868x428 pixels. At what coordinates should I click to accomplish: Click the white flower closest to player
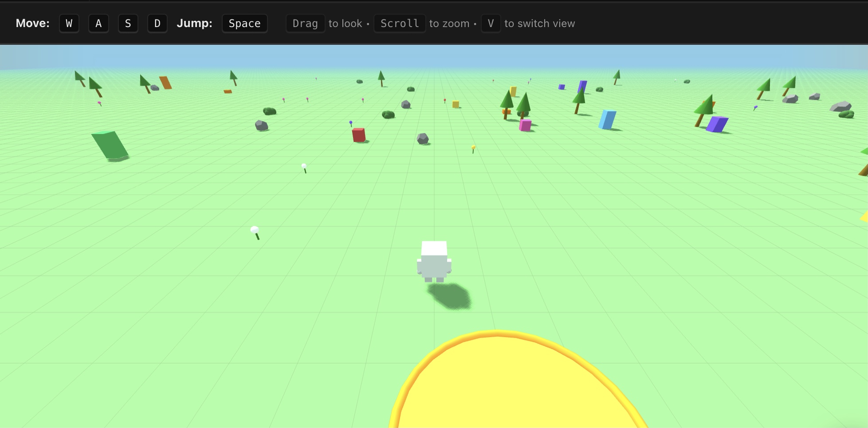(255, 232)
